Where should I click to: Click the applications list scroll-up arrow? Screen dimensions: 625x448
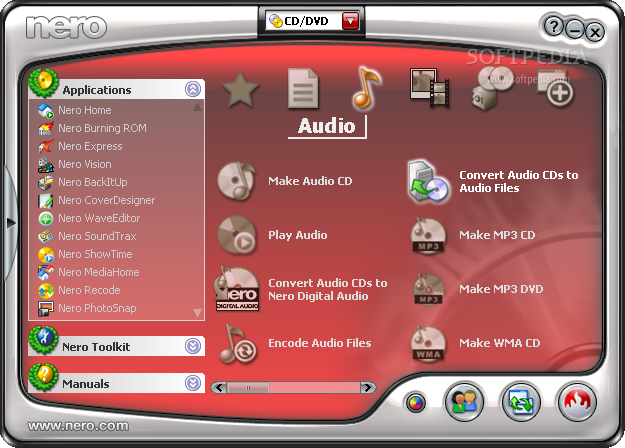(x=197, y=107)
